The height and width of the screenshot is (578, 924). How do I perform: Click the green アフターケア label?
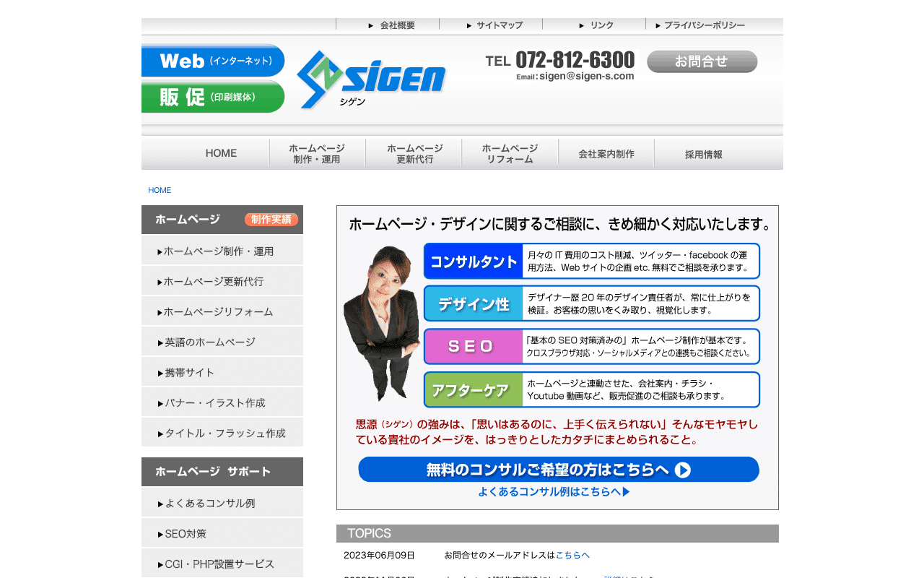(x=474, y=390)
